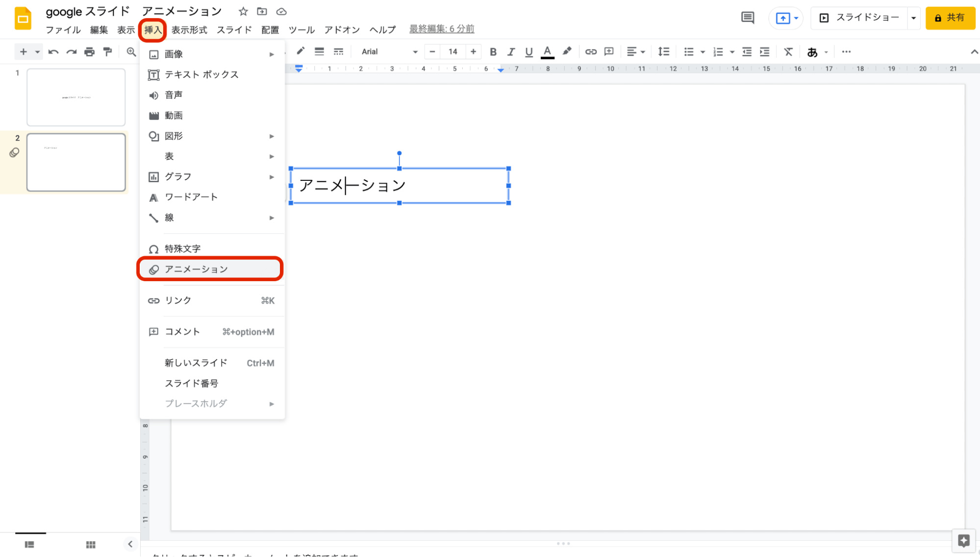
Task: Open 最終編集 version history link
Action: click(x=442, y=29)
